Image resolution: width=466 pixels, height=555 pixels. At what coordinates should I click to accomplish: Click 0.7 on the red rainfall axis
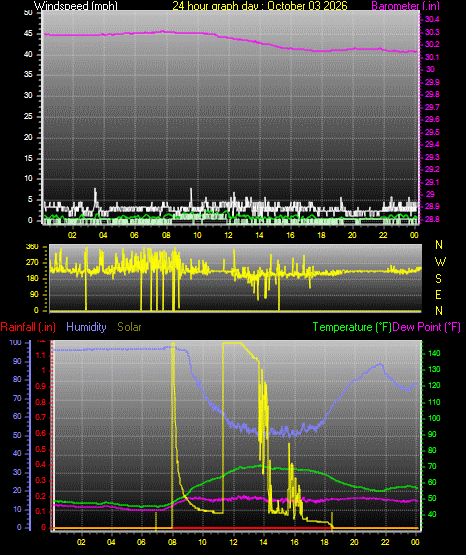pos(41,417)
